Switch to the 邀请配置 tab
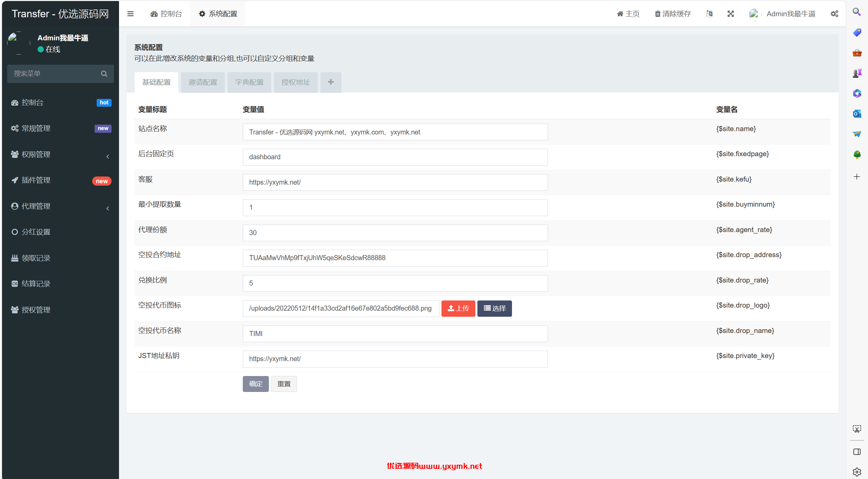Screen dimensions: 868x479 coord(203,82)
